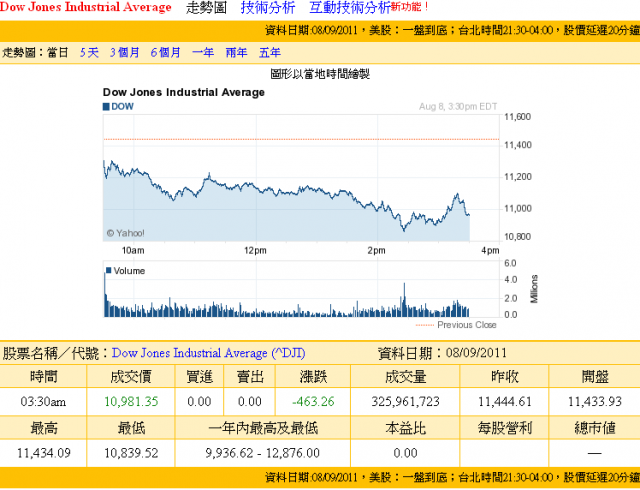Click the 每股營利 column header

(505, 428)
